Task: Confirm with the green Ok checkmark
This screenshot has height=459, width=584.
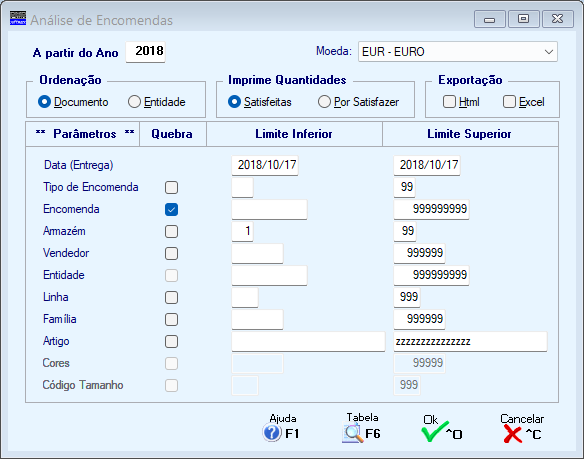Action: tap(435, 431)
